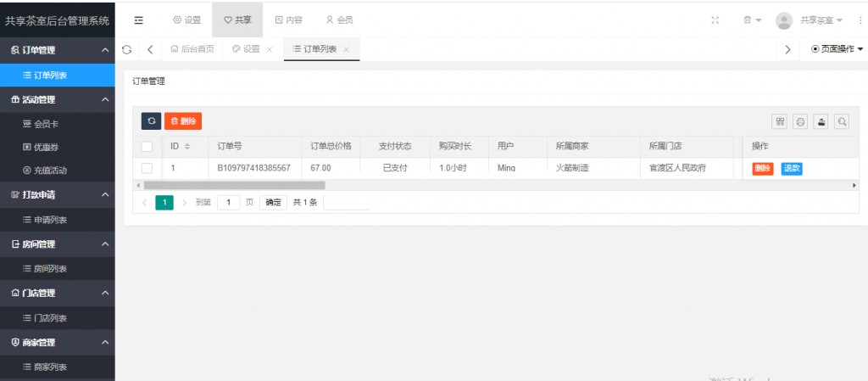The image size is (868, 381).
Task: Click the left arrow to scroll tabs back
Action: tap(150, 49)
